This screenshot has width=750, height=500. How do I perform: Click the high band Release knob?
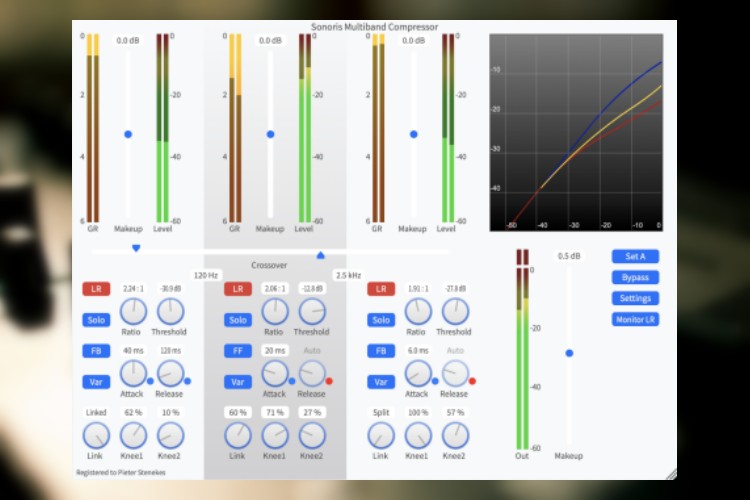(x=455, y=374)
